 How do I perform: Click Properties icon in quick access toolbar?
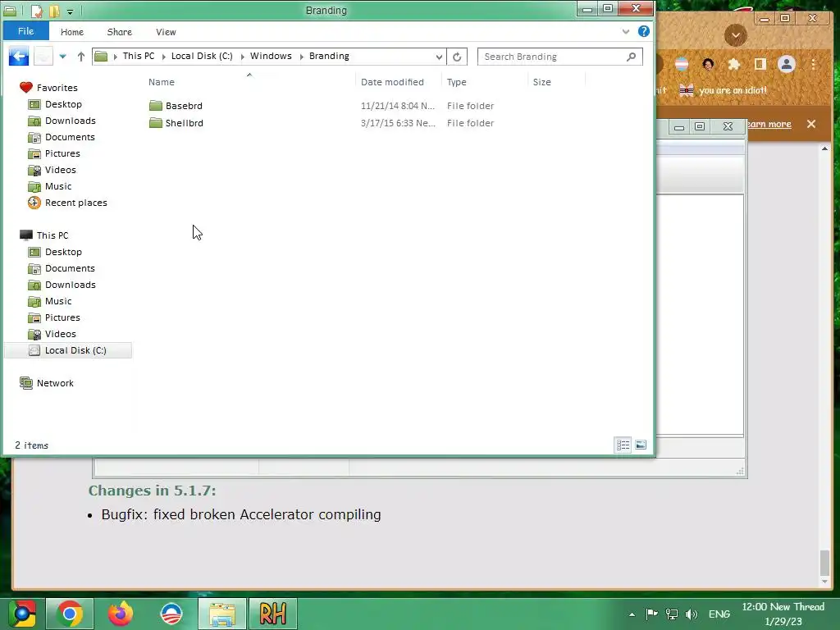coord(36,11)
